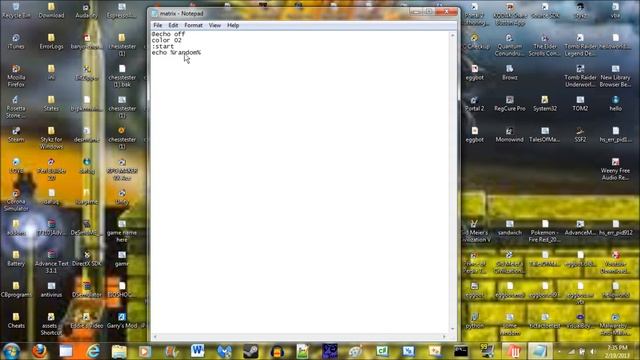640x360 pixels.
Task: Open the Notepad File menu
Action: click(x=158, y=25)
